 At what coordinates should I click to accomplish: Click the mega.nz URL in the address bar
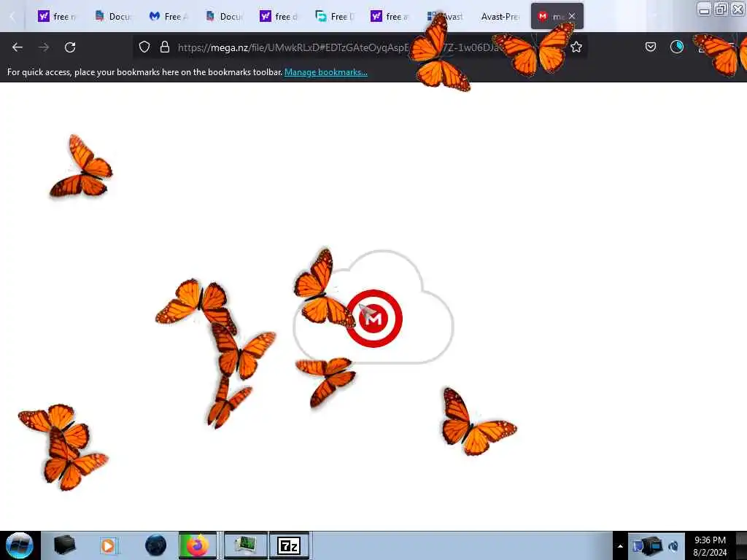(338, 47)
